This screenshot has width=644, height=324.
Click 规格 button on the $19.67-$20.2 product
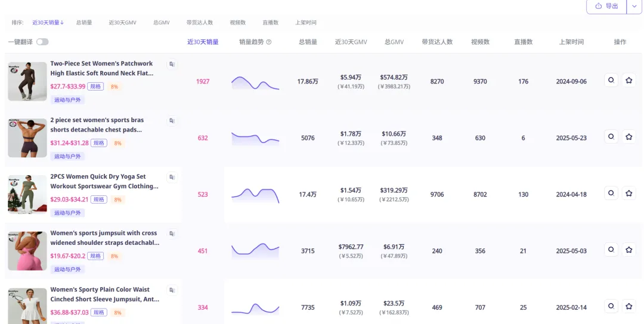coord(95,256)
